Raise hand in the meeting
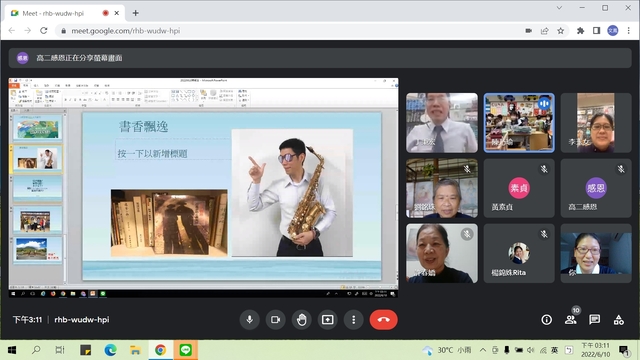This screenshot has height=360, width=640. click(302, 320)
